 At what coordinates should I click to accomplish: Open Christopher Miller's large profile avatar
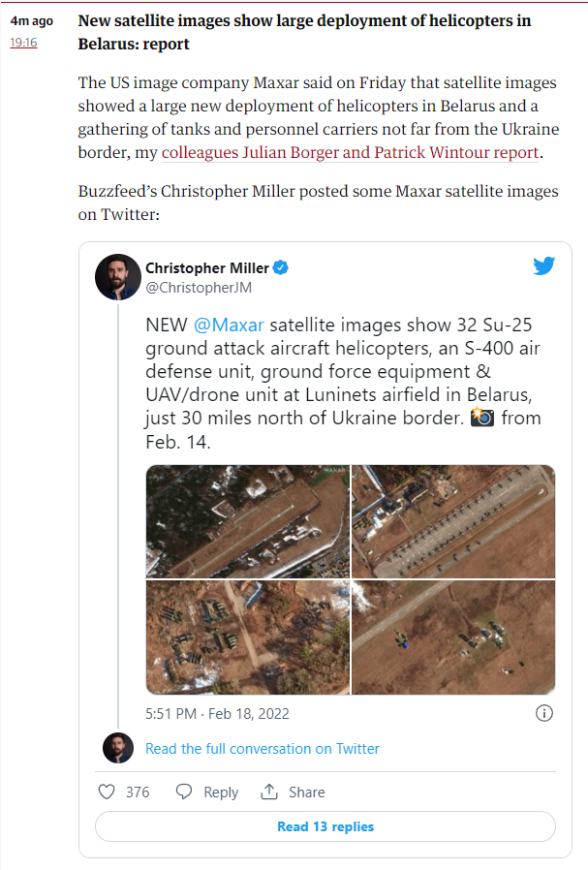pyautogui.click(x=118, y=277)
